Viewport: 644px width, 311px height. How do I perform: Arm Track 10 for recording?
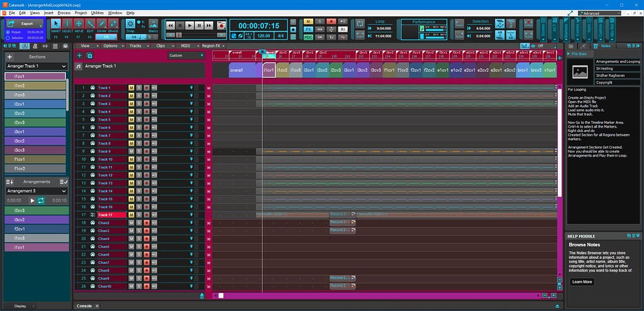(x=147, y=159)
